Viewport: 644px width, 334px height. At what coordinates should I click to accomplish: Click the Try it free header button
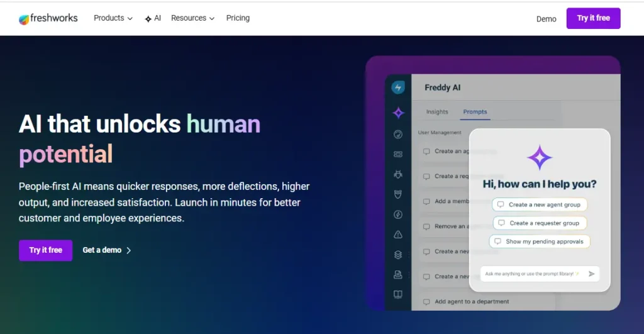click(593, 18)
